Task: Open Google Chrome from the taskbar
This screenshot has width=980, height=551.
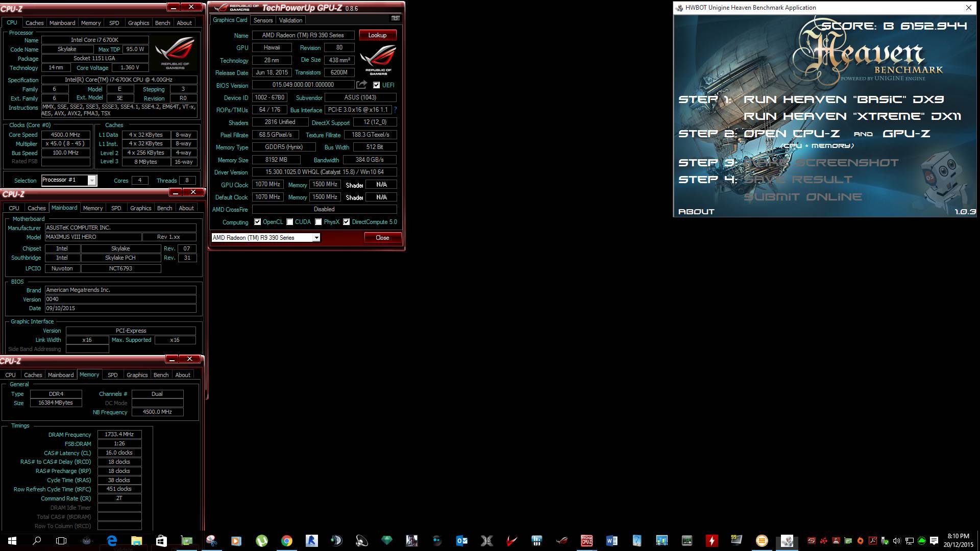Action: click(x=287, y=541)
